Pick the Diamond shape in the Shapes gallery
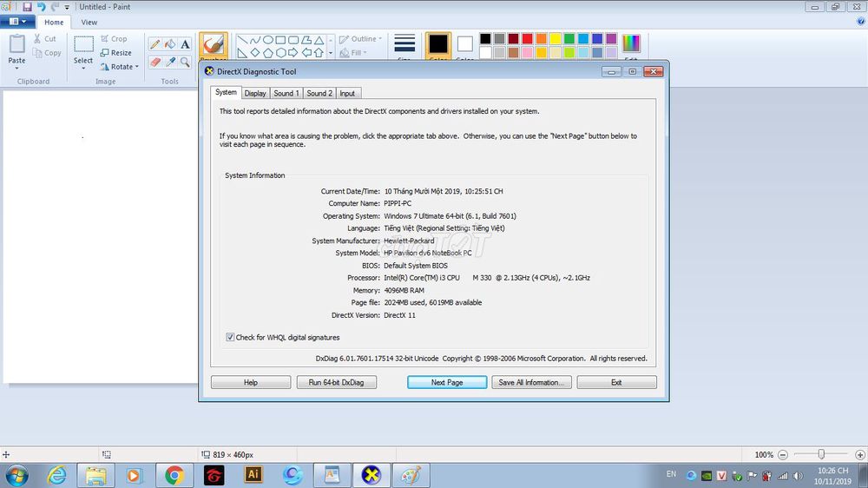 (255, 53)
